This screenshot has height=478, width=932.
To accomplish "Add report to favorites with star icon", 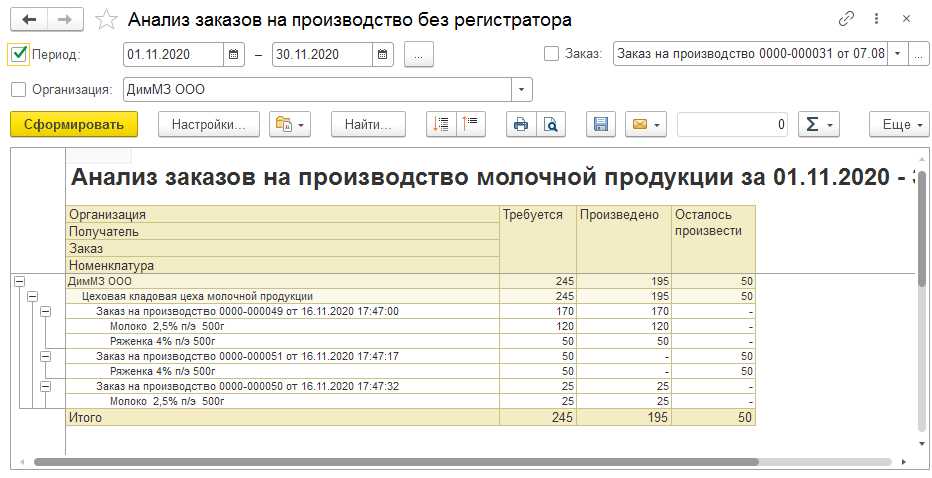I will 106,20.
